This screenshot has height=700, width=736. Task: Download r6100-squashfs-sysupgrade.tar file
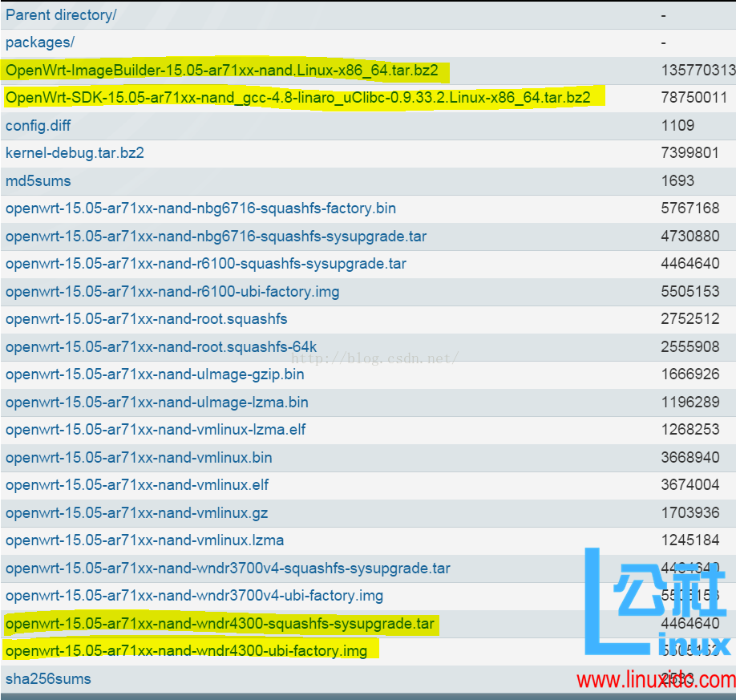206,264
